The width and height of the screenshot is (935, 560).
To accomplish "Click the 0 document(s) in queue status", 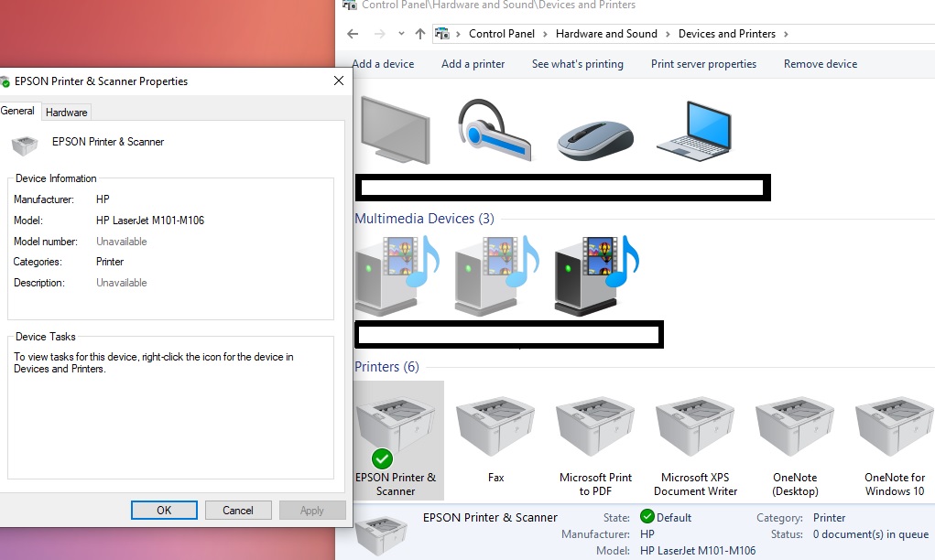I will (x=871, y=534).
